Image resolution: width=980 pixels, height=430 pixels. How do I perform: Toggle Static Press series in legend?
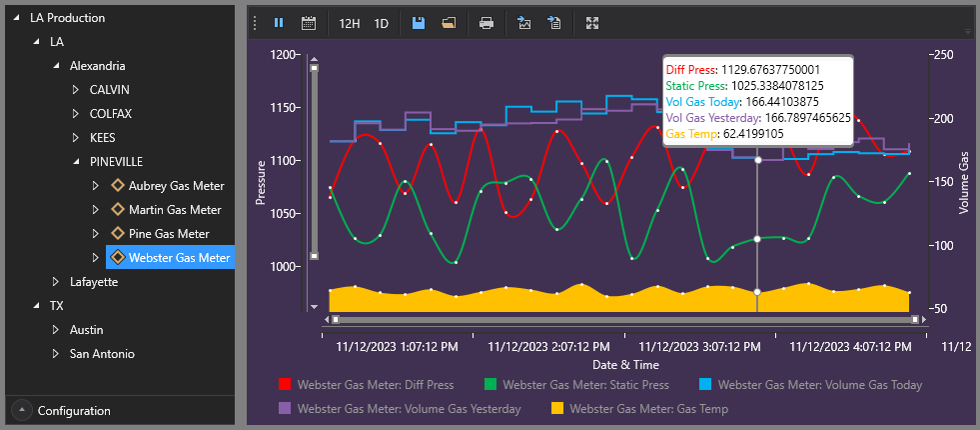(576, 384)
